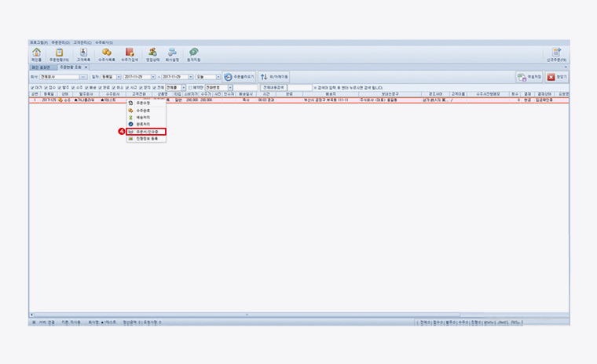The height and width of the screenshot is (364, 597).
Task: Click the 메인홈 home icon in toolbar
Action: point(37,53)
